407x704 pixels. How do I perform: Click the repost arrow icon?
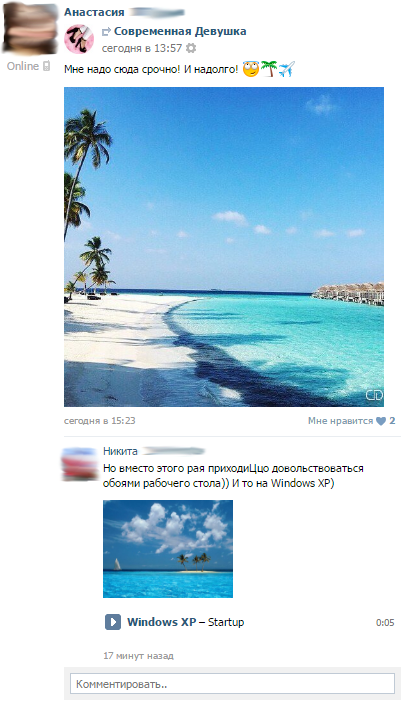click(106, 31)
